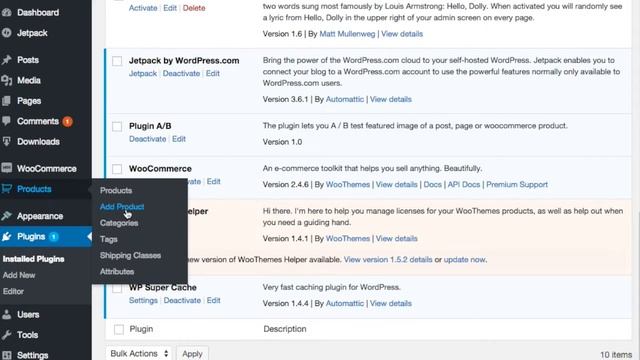Click the Plugin column footer label
Viewport: 640px width, 360px height.
point(141,329)
